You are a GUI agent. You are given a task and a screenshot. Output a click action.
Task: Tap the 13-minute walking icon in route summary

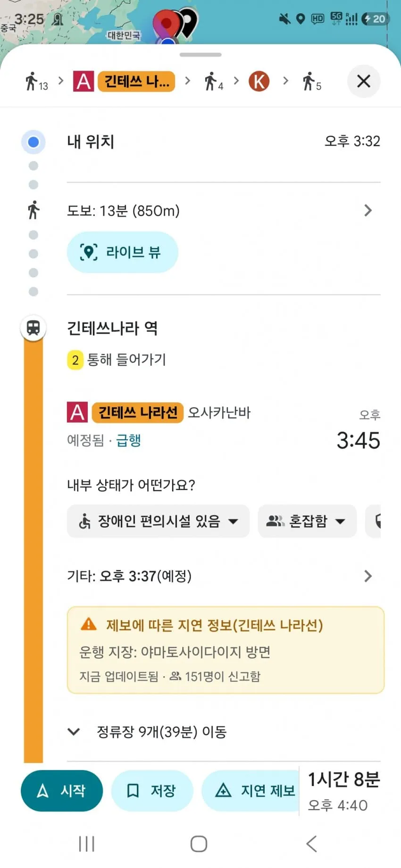coord(36,82)
